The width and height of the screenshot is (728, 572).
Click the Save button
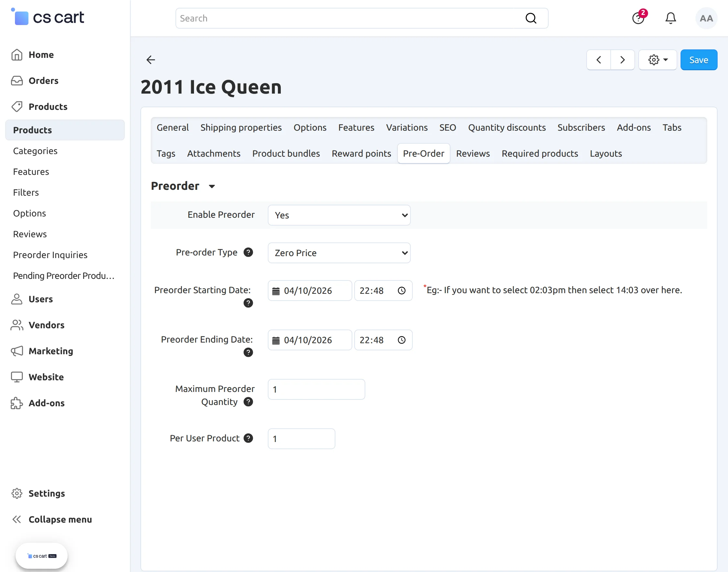click(698, 60)
